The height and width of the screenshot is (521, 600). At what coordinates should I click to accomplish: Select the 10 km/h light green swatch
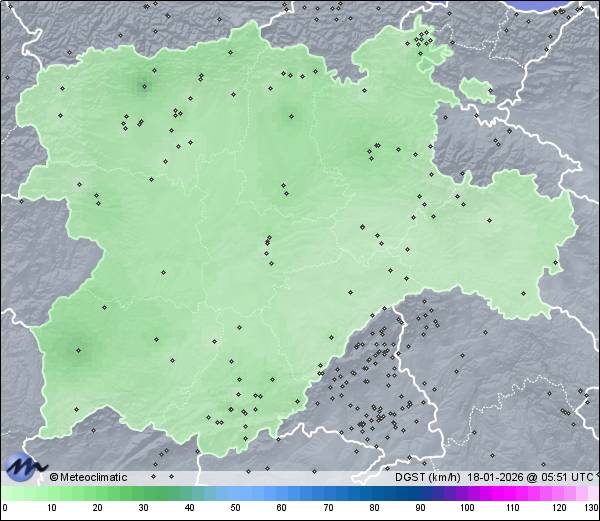coord(51,494)
